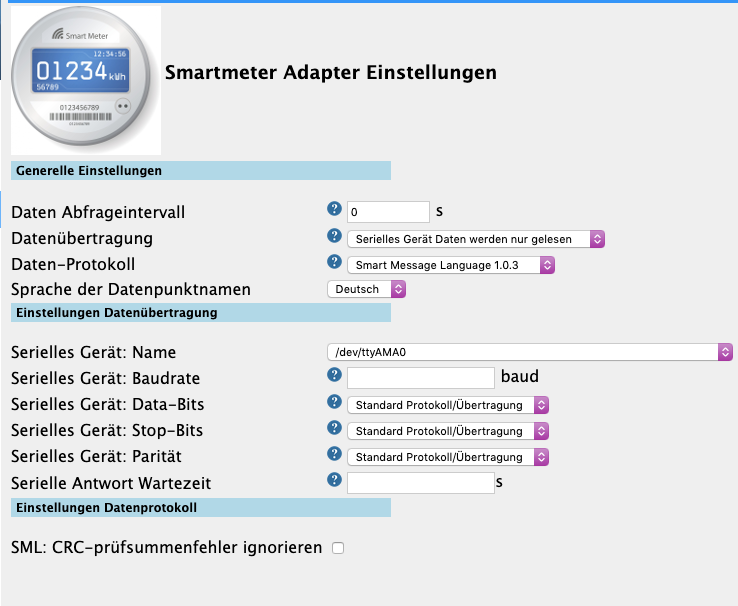Expand the Data-Bits dropdown
The width and height of the screenshot is (738, 606).
coord(448,405)
